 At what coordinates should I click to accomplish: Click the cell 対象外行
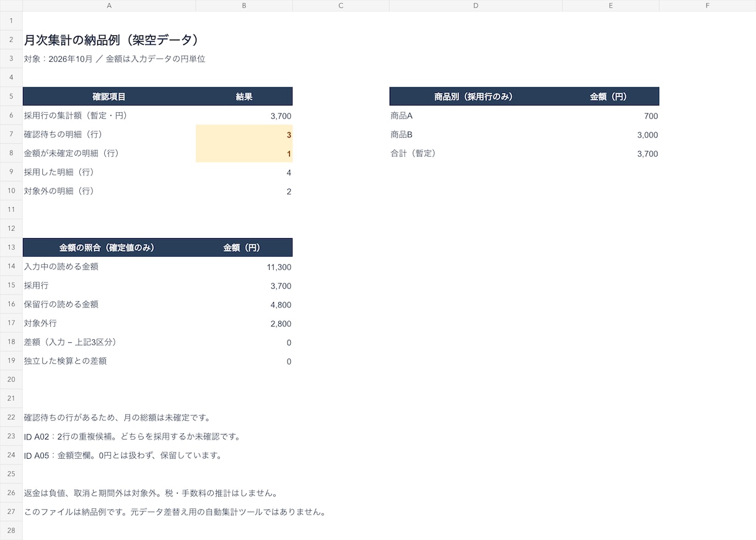109,323
